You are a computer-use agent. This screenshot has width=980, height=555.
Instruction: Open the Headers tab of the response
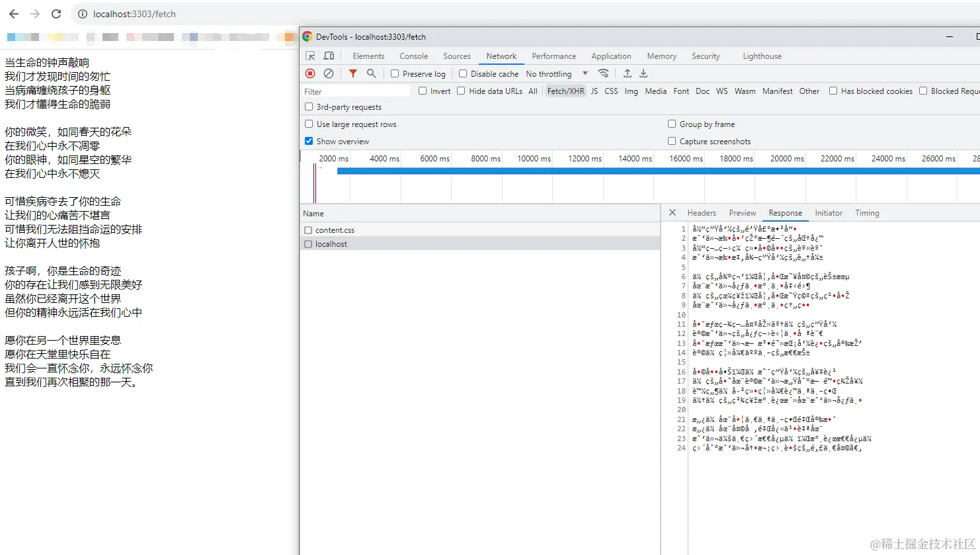tap(701, 212)
